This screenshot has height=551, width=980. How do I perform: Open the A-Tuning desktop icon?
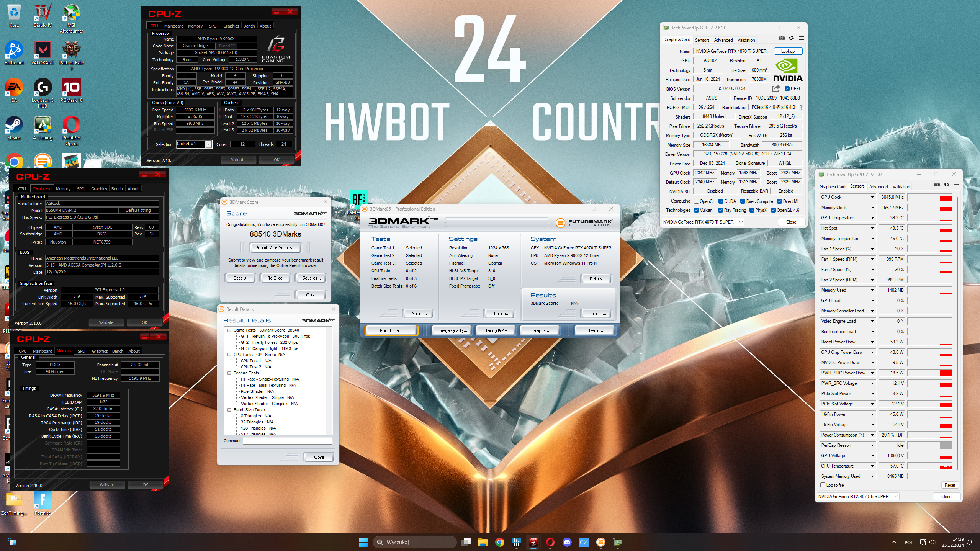pos(43,128)
